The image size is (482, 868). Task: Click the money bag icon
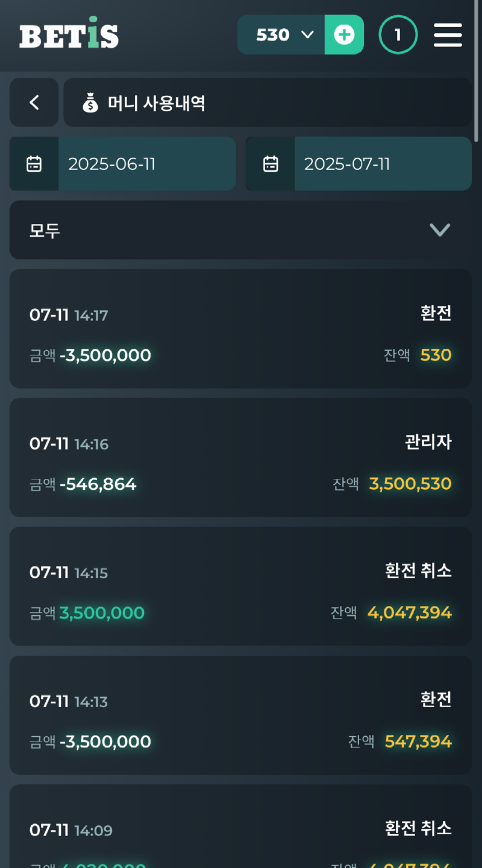coord(90,104)
